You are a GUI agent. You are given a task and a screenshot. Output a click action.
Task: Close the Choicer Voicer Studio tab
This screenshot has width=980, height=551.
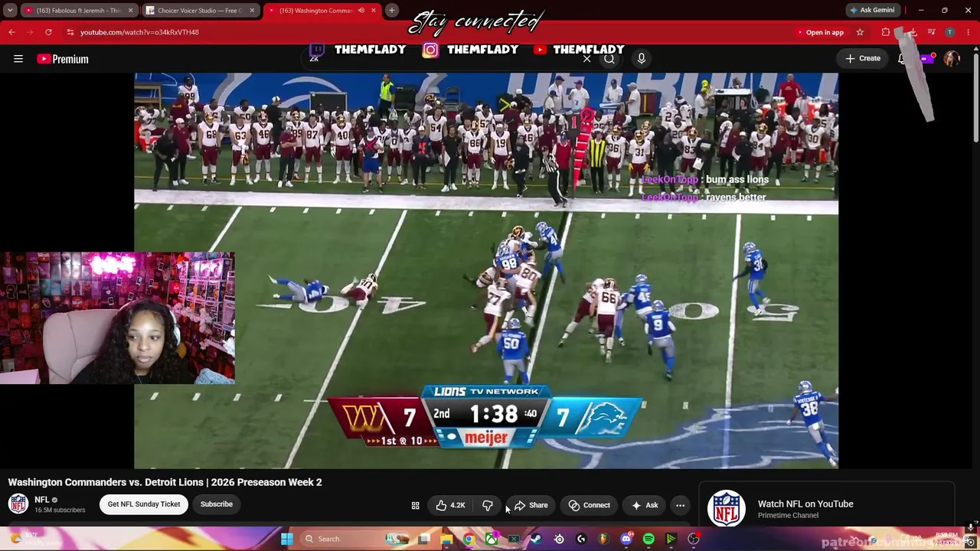point(252,11)
